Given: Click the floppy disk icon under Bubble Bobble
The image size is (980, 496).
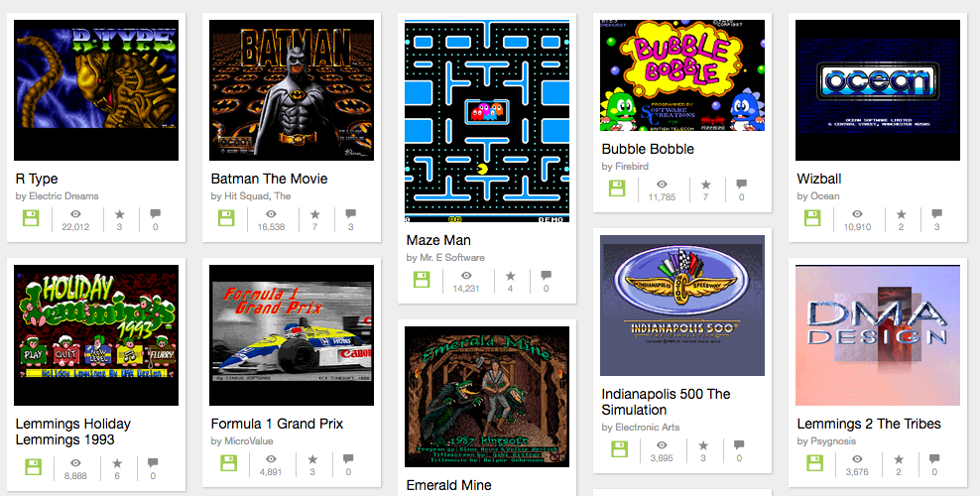Looking at the screenshot, I should point(617,188).
